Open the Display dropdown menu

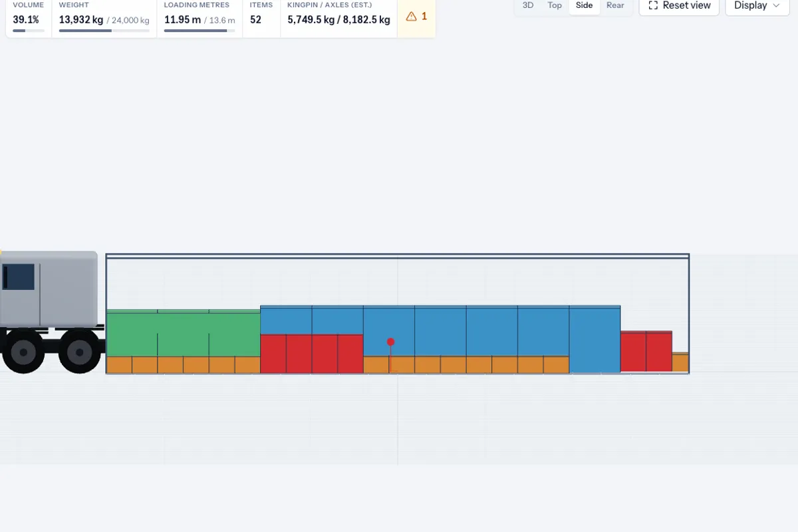pos(757,5)
